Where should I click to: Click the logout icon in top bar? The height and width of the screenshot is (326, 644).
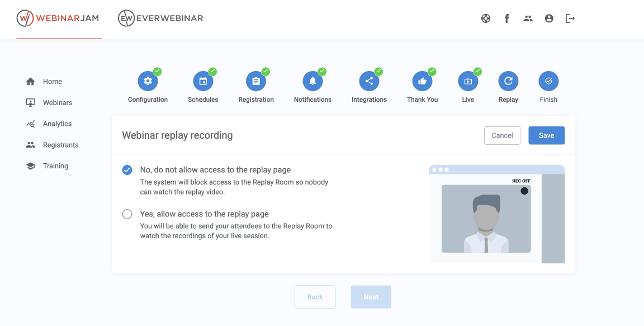click(570, 18)
